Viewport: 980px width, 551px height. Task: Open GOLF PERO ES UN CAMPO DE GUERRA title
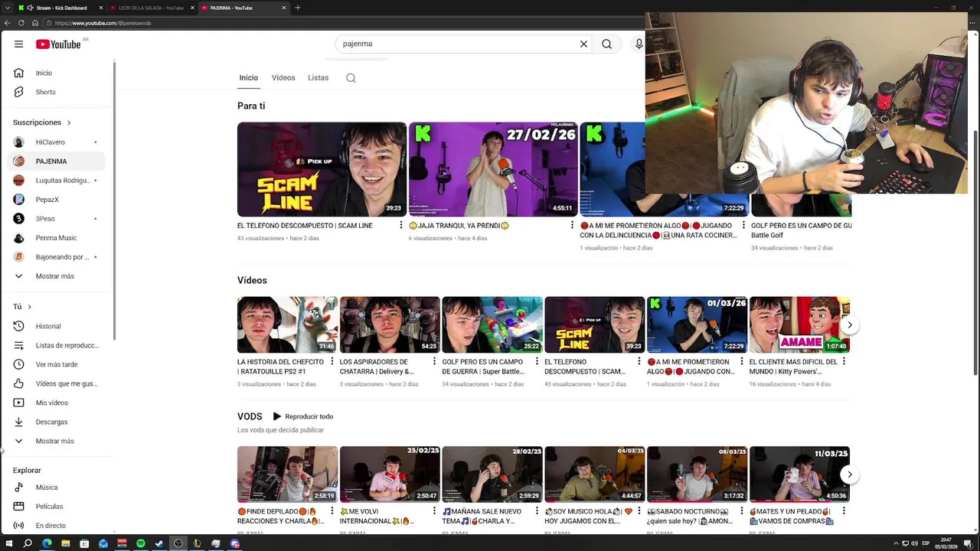click(482, 367)
